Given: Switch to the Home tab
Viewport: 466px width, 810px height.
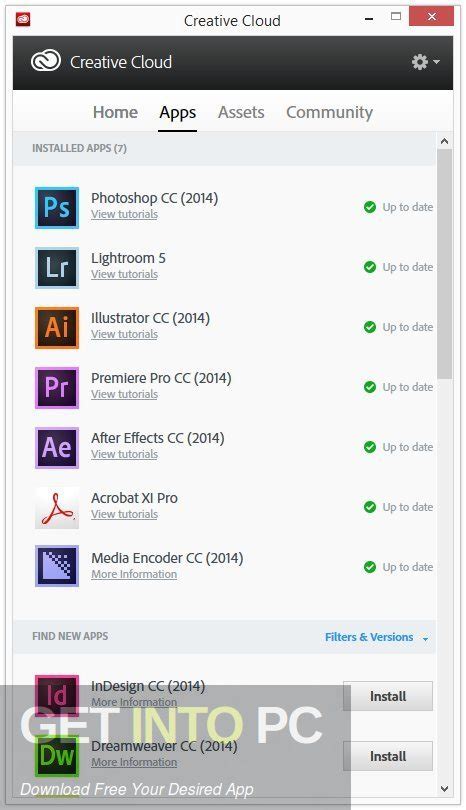Looking at the screenshot, I should pos(115,112).
